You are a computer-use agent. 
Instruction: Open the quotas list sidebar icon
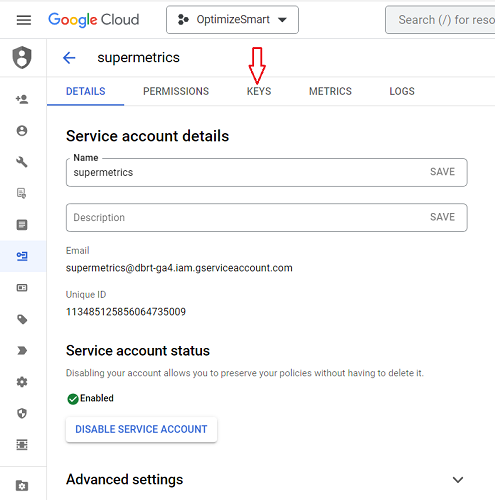pyautogui.click(x=22, y=225)
